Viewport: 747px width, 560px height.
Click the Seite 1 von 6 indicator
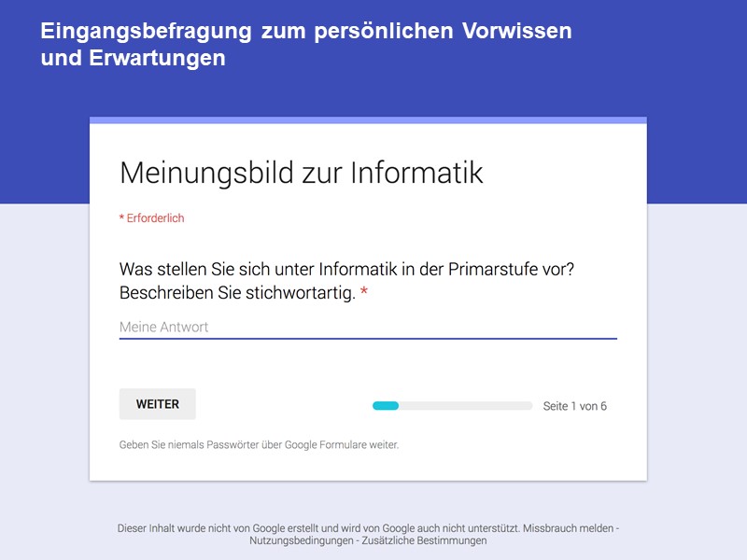[x=573, y=405]
